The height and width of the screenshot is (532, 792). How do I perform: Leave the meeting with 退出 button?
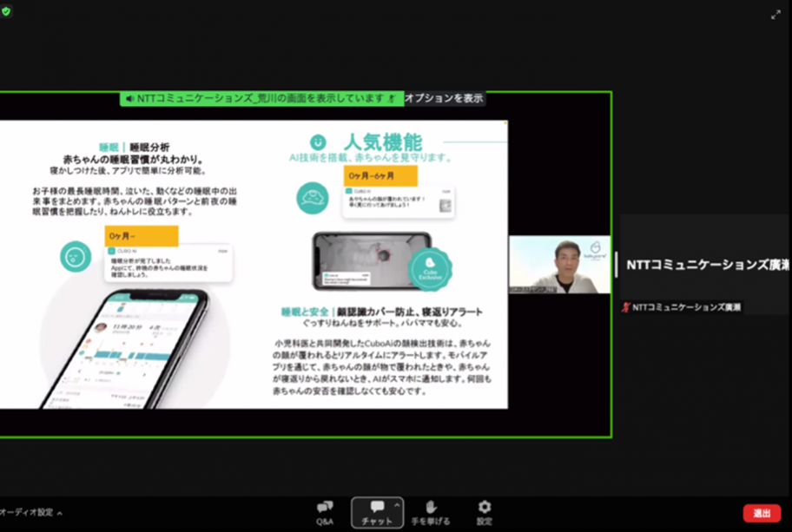(762, 513)
